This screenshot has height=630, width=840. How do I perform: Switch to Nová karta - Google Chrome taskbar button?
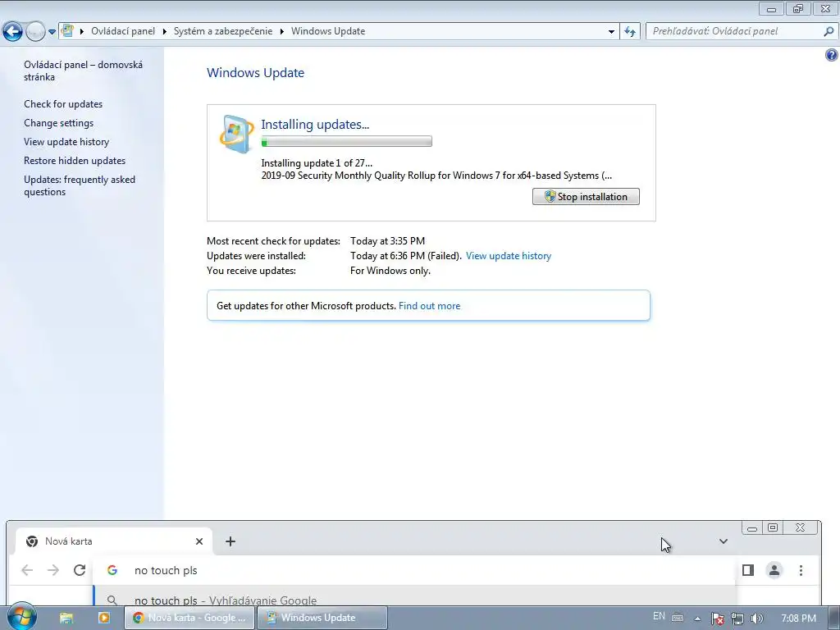tap(189, 618)
